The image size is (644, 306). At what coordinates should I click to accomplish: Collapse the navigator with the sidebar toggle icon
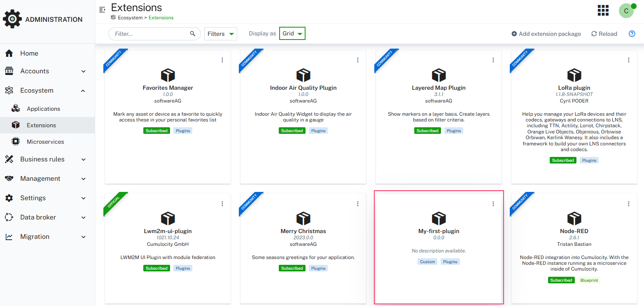click(103, 9)
